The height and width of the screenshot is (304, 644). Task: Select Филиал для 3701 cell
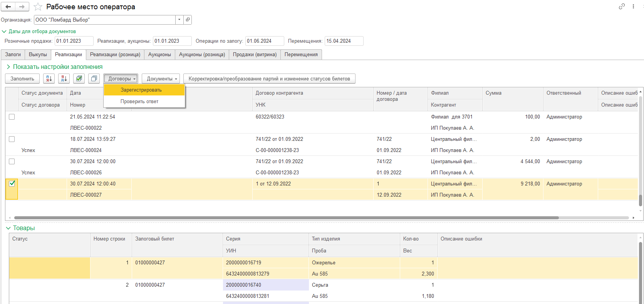point(455,117)
